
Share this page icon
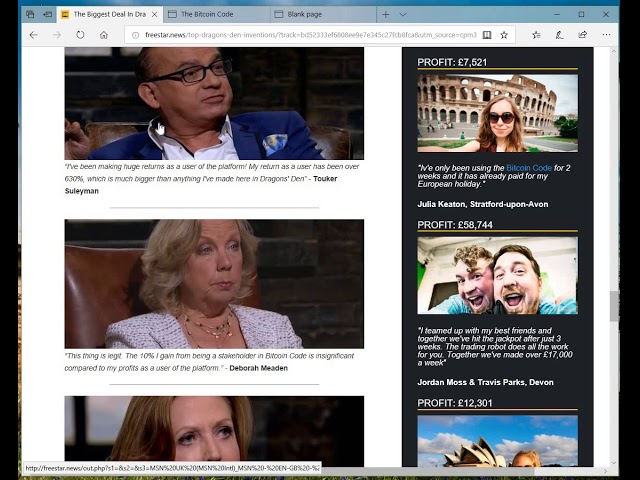pos(582,35)
